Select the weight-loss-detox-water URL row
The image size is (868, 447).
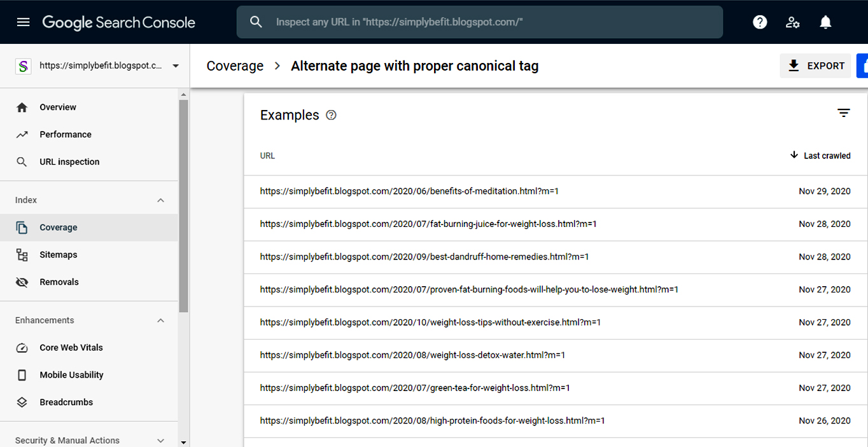coord(555,355)
